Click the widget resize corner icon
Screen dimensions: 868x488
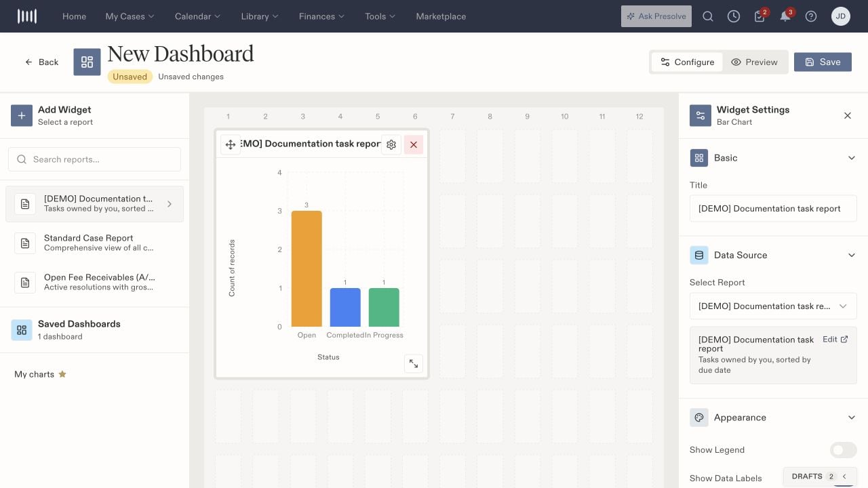[414, 363]
